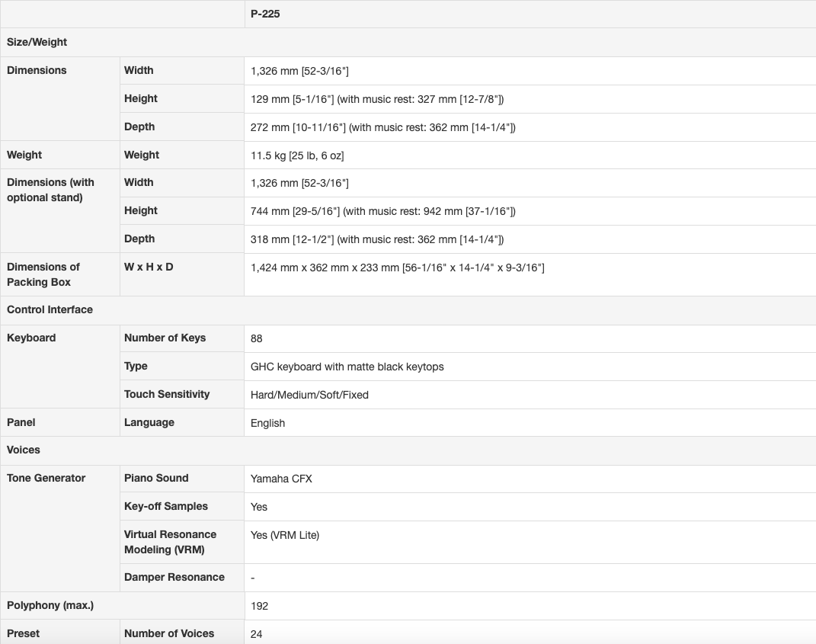Select the GHC keyboard type value
Image resolution: width=816 pixels, height=644 pixels.
click(347, 367)
